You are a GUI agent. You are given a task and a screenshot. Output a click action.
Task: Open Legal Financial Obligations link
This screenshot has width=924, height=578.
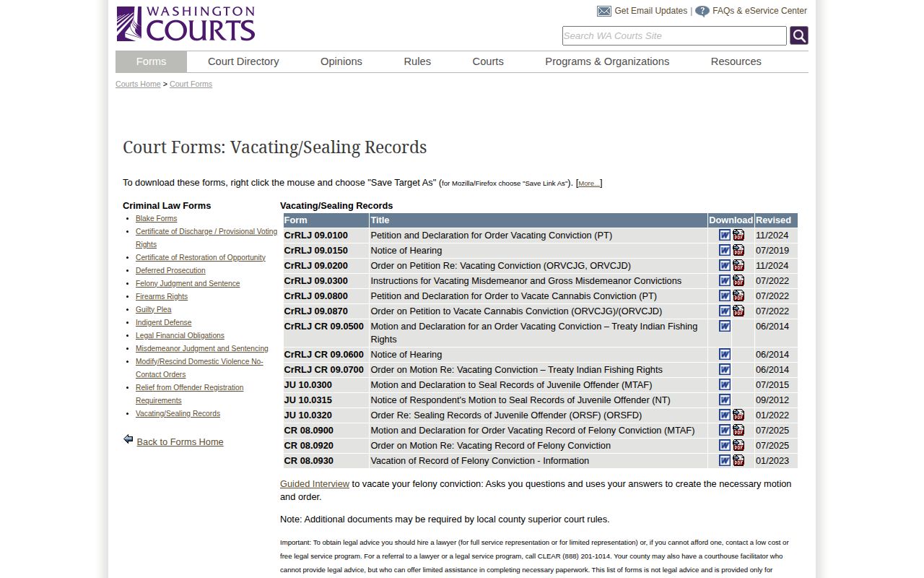click(x=180, y=335)
